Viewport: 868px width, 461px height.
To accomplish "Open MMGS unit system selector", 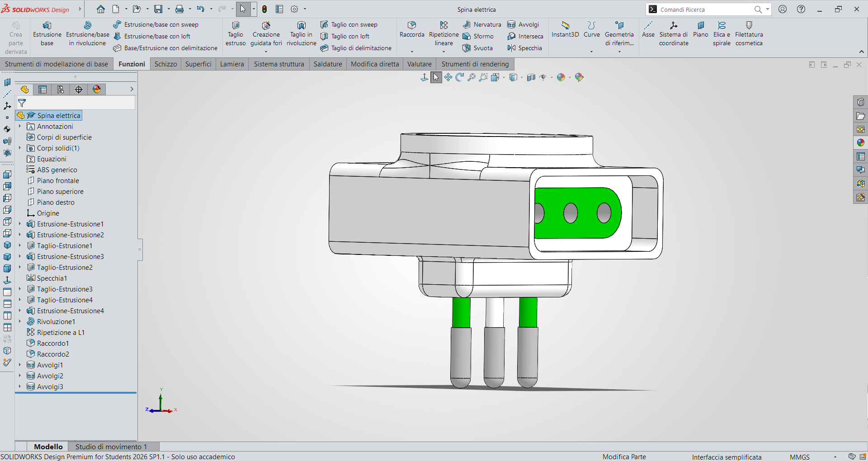I will pos(800,457).
